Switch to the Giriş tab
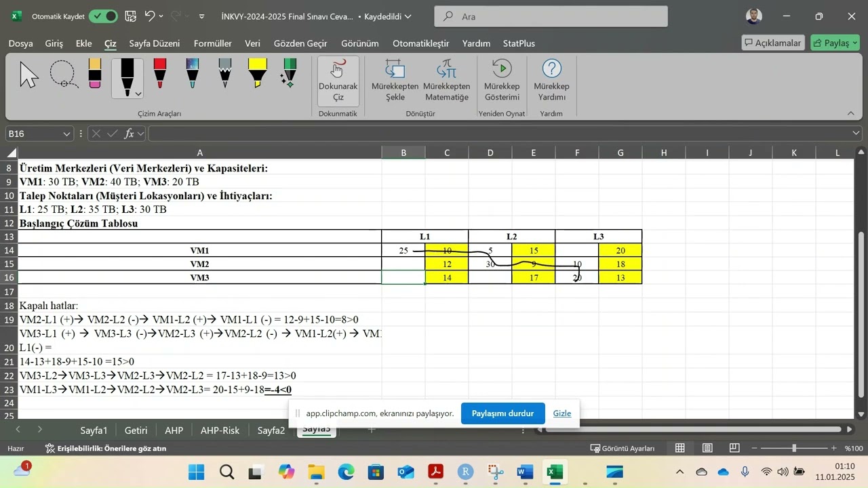This screenshot has height=488, width=868. point(54,43)
